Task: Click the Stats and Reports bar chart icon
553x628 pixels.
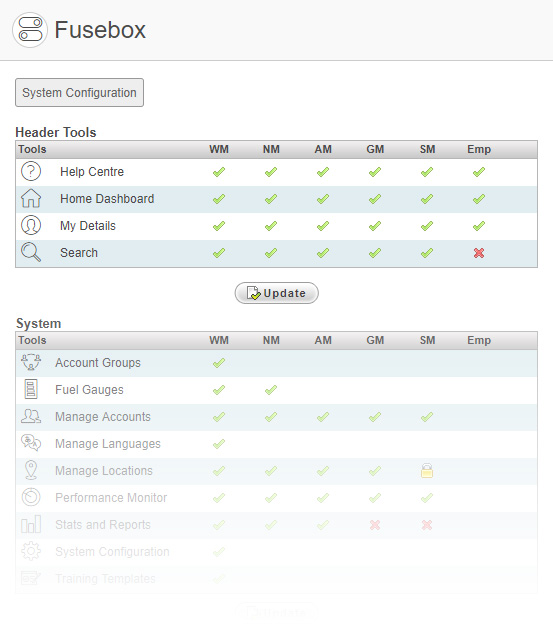Action: click(x=31, y=524)
